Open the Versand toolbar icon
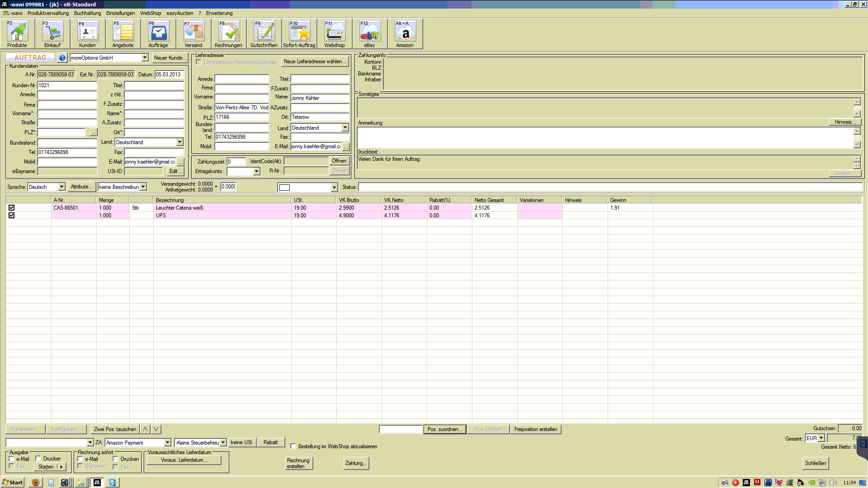Viewport: 868px width, 488px height. 193,34
